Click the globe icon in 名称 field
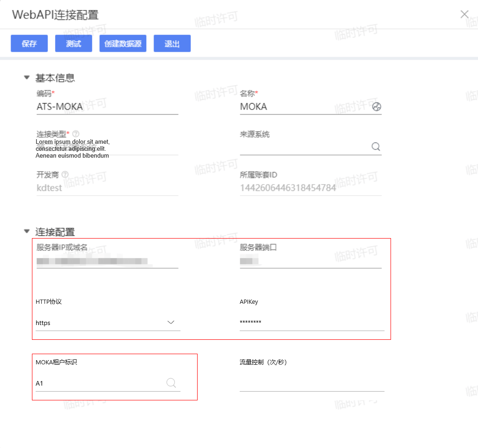This screenshot has height=448, width=478. tap(377, 107)
